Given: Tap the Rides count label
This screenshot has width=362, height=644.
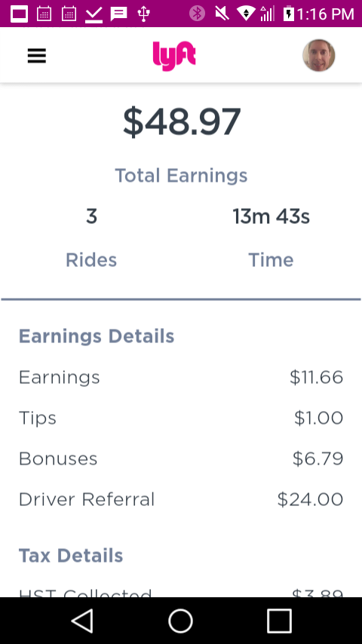Looking at the screenshot, I should click(91, 259).
